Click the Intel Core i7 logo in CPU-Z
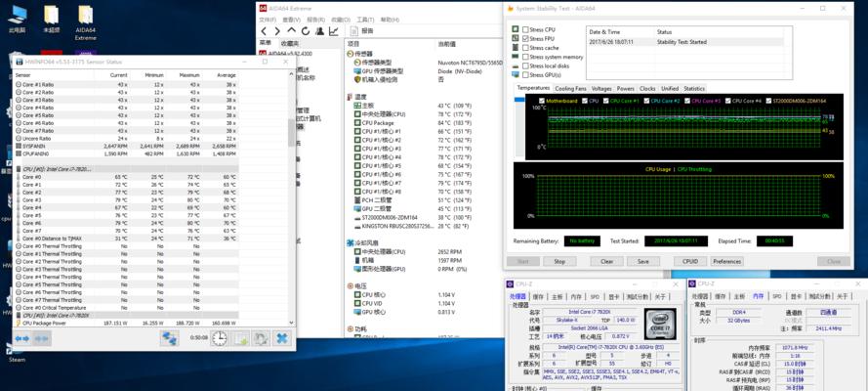 (659, 324)
